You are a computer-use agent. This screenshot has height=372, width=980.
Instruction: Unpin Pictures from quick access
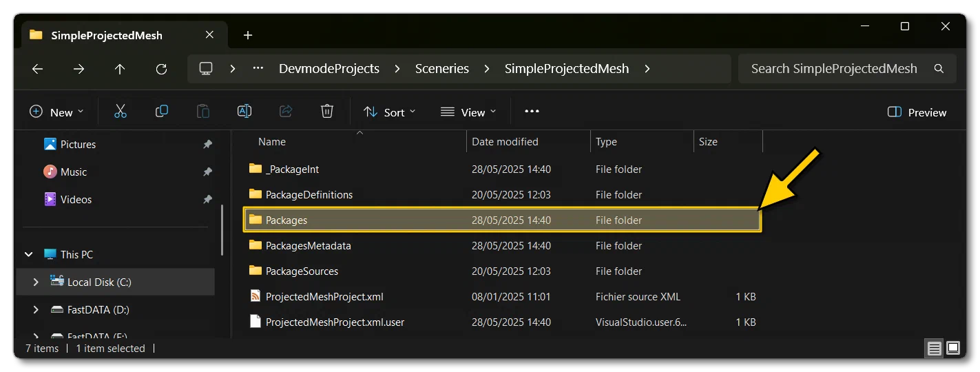click(207, 145)
